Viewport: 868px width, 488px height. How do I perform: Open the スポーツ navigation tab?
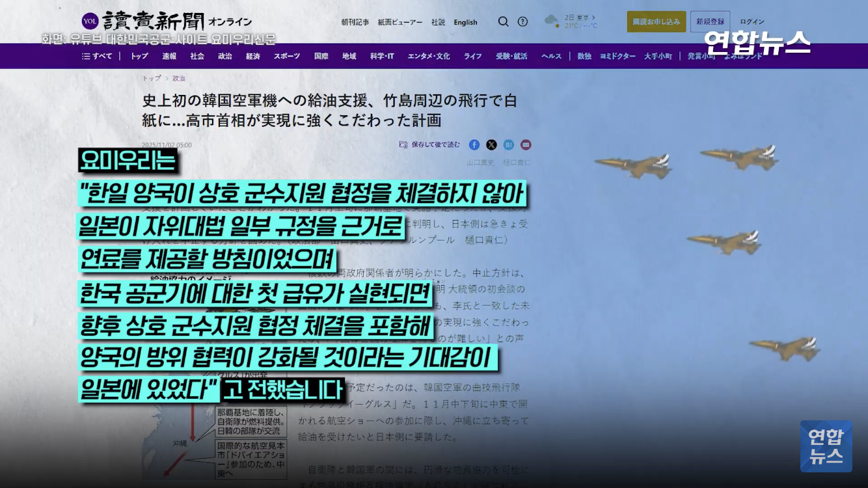[286, 56]
